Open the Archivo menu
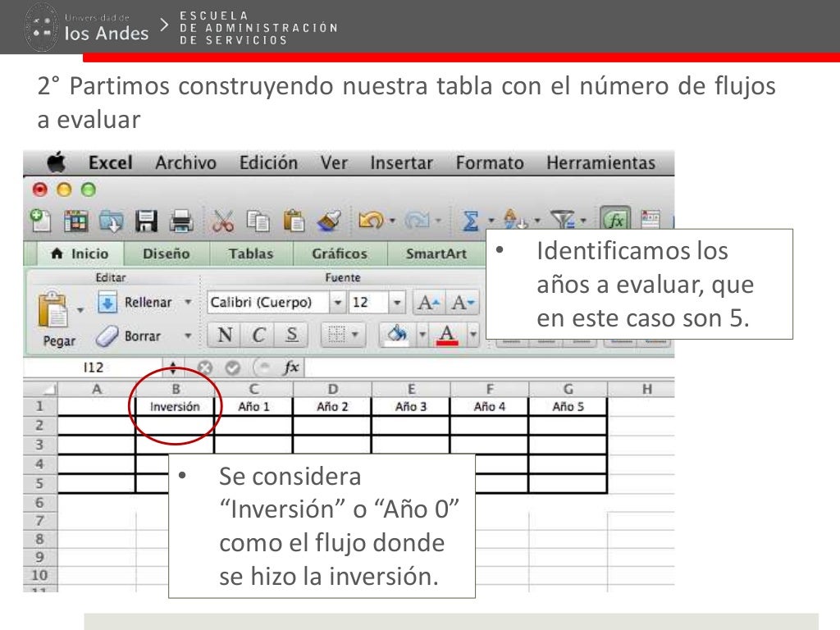 pyautogui.click(x=186, y=162)
